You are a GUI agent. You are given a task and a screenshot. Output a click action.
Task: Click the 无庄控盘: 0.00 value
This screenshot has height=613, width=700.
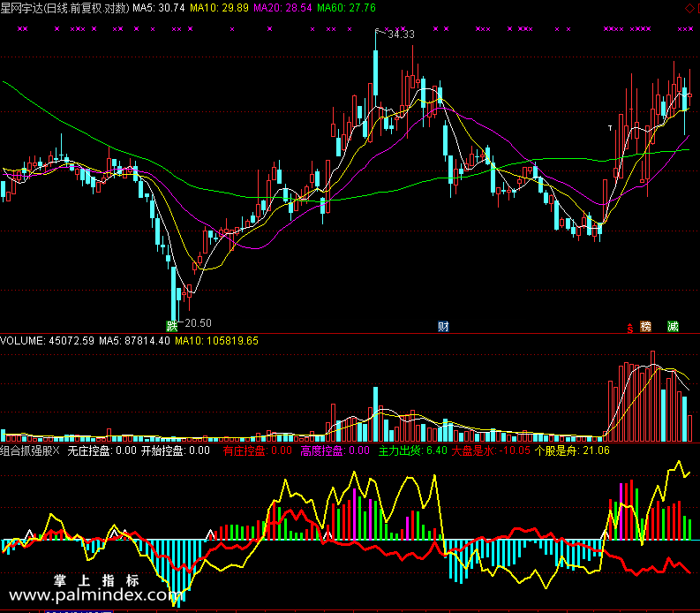pos(102,450)
